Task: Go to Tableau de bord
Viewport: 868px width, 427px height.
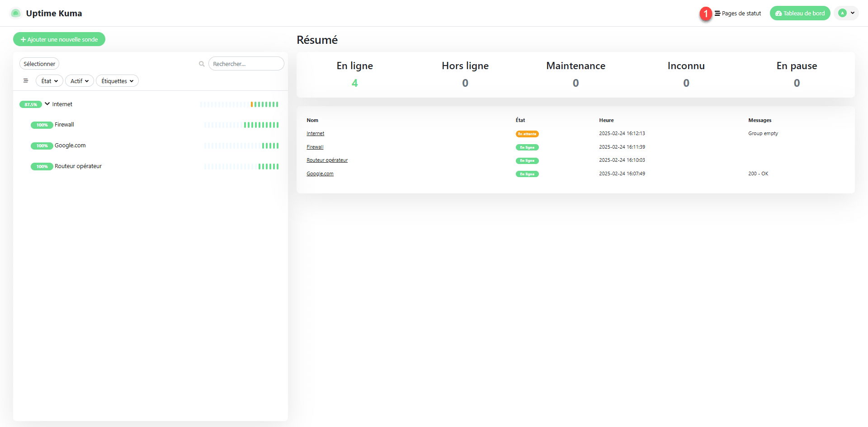Action: [x=800, y=13]
